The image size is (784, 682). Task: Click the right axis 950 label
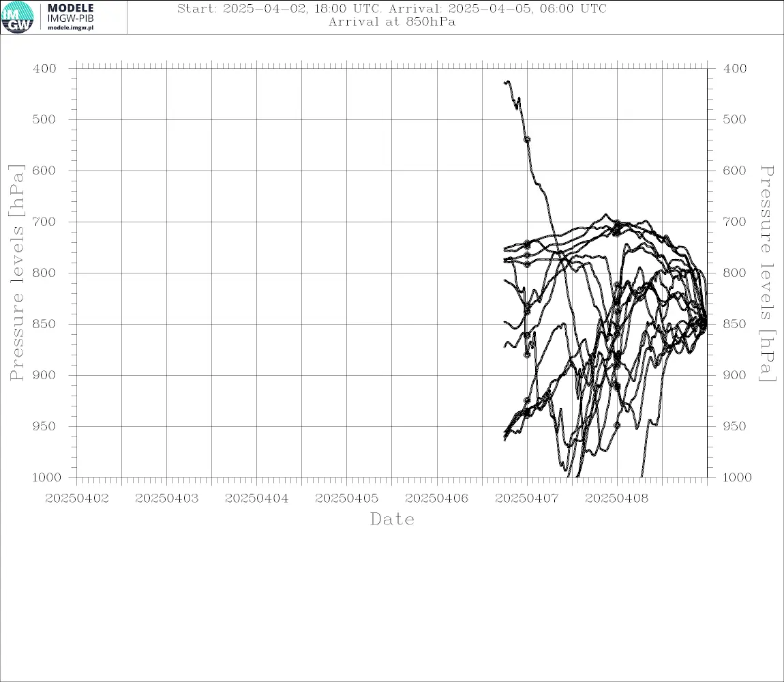coord(734,426)
